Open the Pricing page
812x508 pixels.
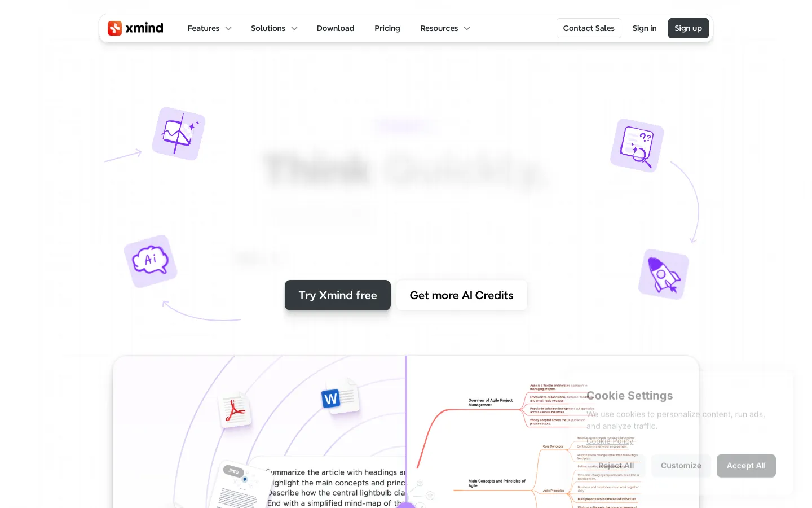387,28
